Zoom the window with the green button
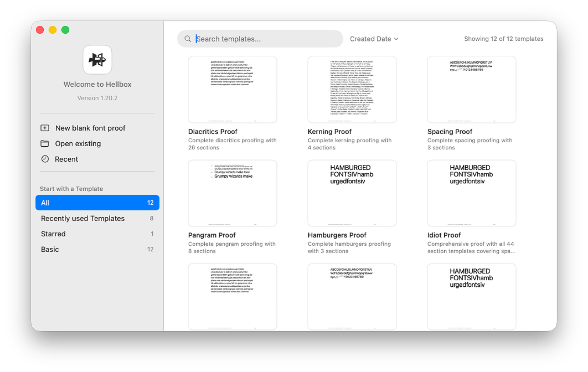This screenshot has width=588, height=372. coord(65,30)
